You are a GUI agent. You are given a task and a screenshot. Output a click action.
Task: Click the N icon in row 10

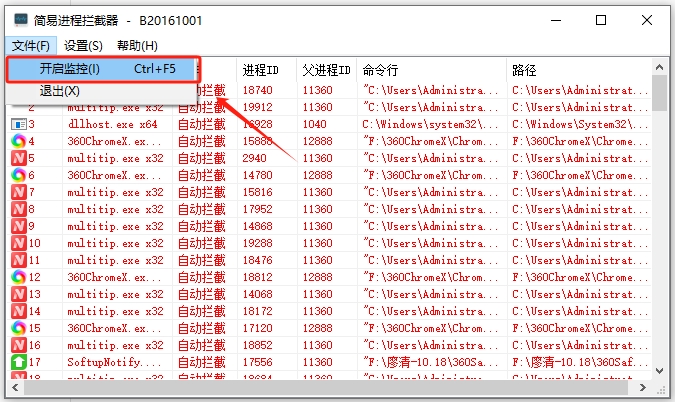(19, 243)
